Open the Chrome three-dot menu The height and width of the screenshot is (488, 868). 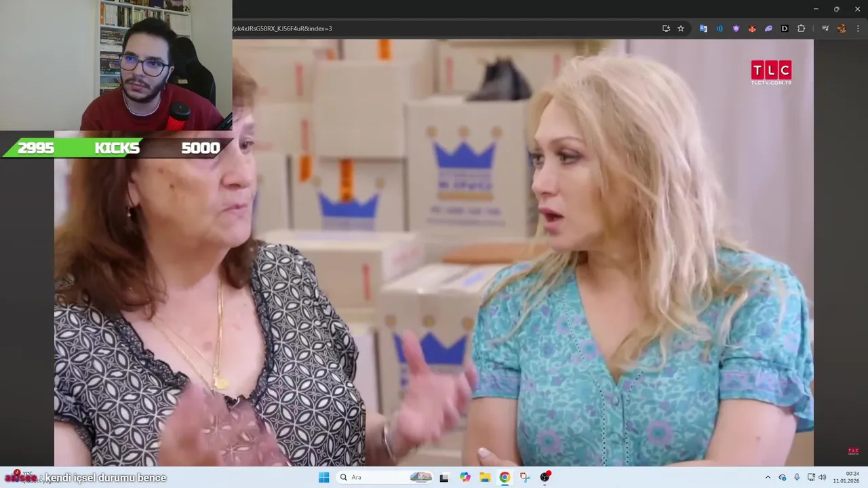click(x=858, y=28)
